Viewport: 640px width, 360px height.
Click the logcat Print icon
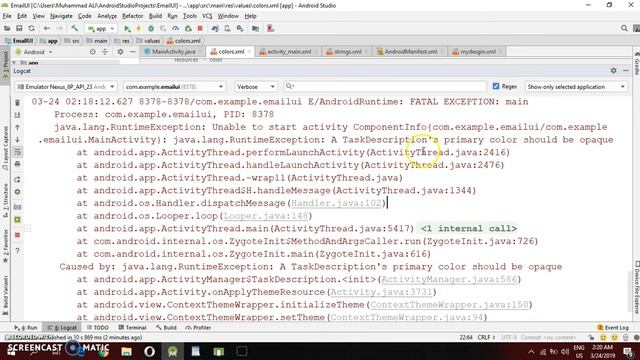point(18,164)
